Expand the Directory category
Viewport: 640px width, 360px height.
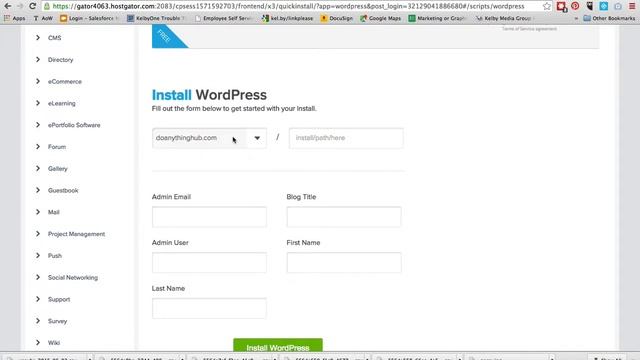tap(54, 60)
